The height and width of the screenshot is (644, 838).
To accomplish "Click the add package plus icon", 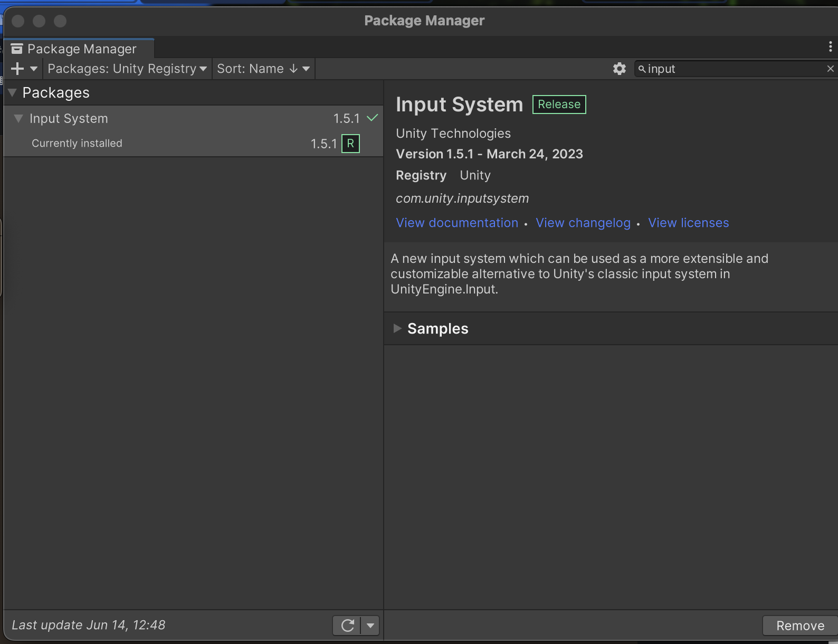I will click(17, 69).
